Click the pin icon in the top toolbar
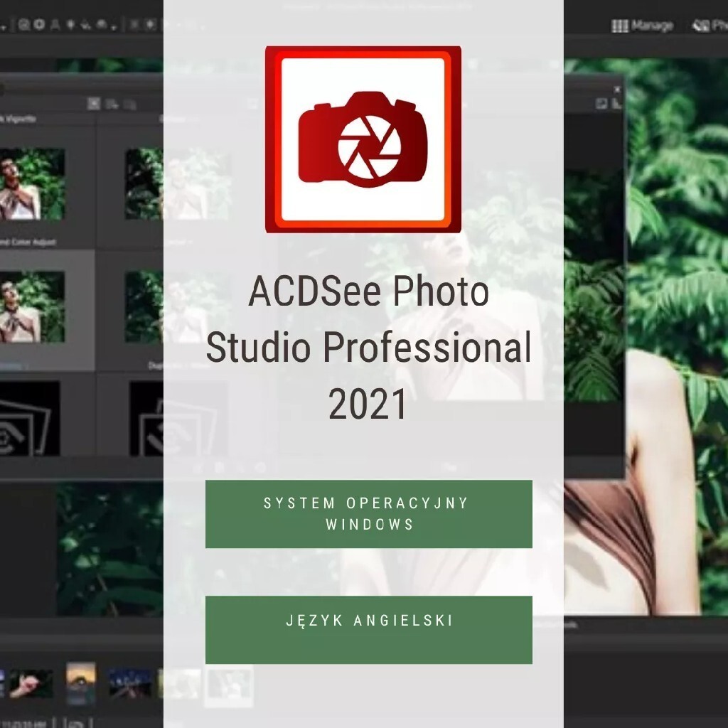 coord(70,24)
